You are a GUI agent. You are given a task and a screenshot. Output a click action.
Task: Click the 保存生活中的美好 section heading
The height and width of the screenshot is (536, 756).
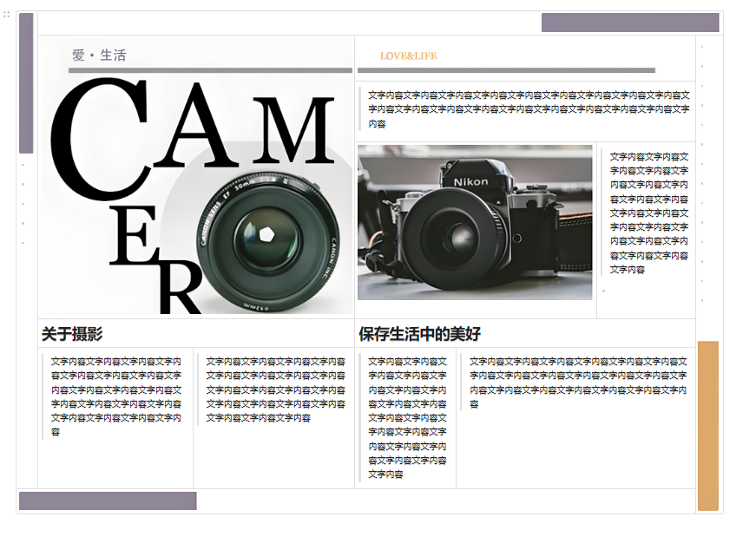tap(419, 334)
